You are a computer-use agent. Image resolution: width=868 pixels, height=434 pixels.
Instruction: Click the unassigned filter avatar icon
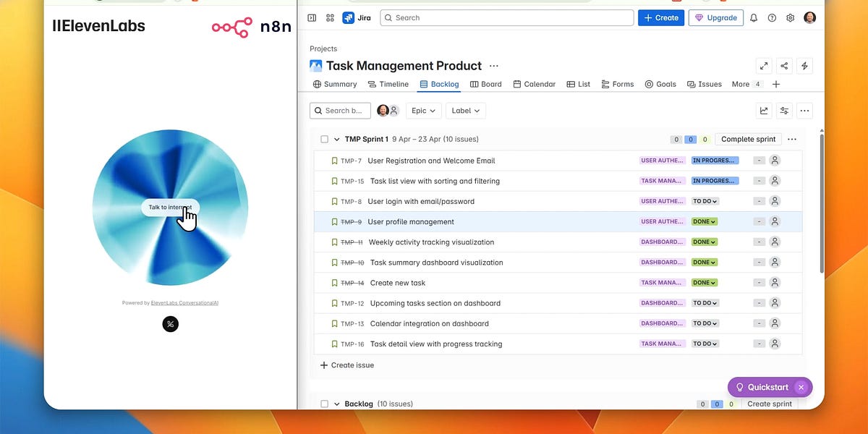pos(393,111)
